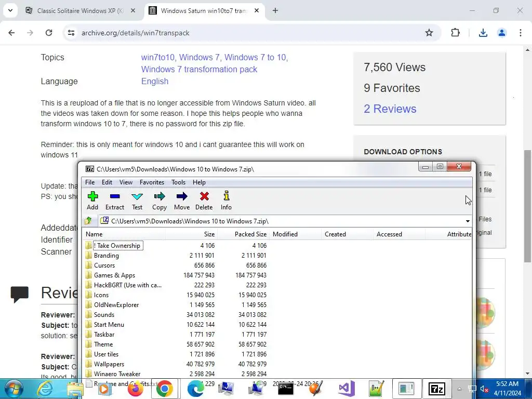Open the Windows Start orb
The image size is (532, 399).
click(x=14, y=389)
